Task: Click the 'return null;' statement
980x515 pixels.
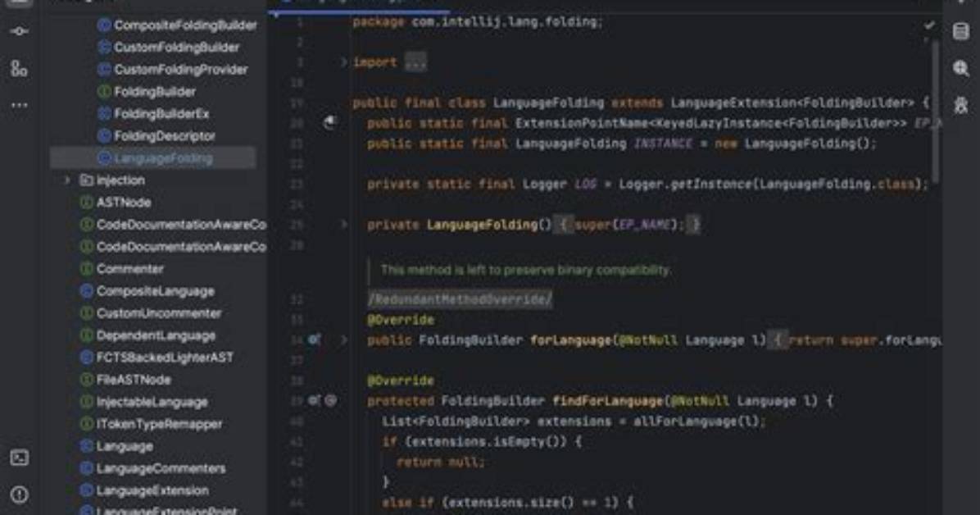Action: click(x=441, y=462)
